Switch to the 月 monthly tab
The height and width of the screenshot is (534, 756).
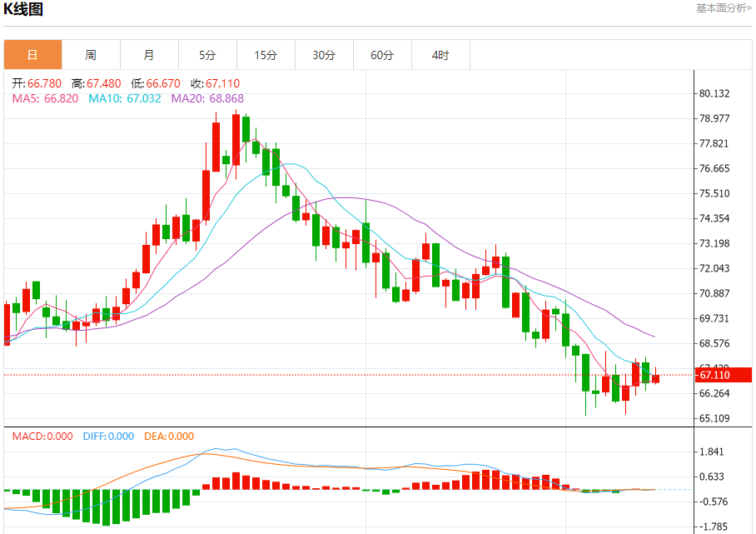pyautogui.click(x=149, y=55)
